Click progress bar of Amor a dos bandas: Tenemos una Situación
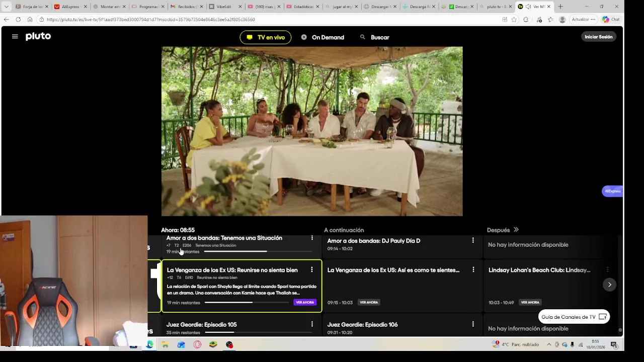The height and width of the screenshot is (362, 644). pos(258,251)
